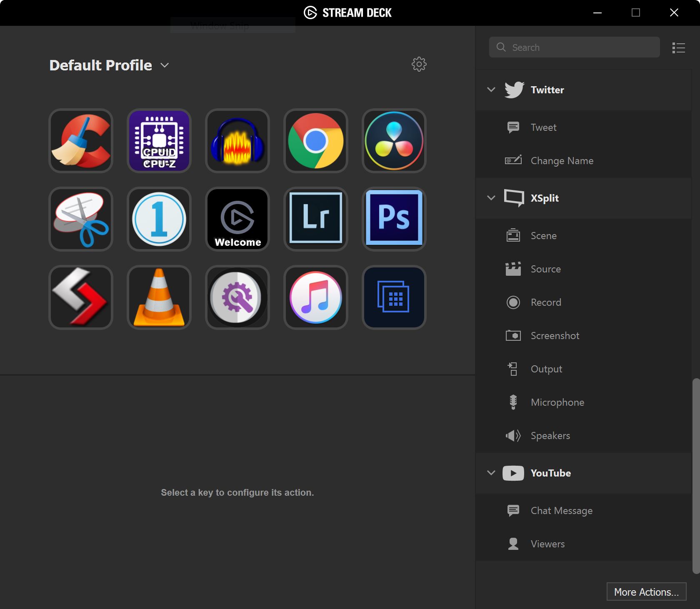
Task: Click the Output action icon
Action: 513,369
